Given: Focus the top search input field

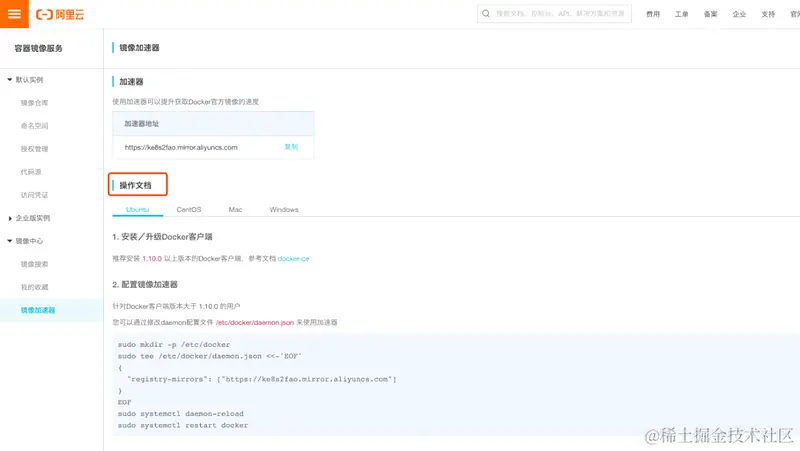Looking at the screenshot, I should [554, 14].
